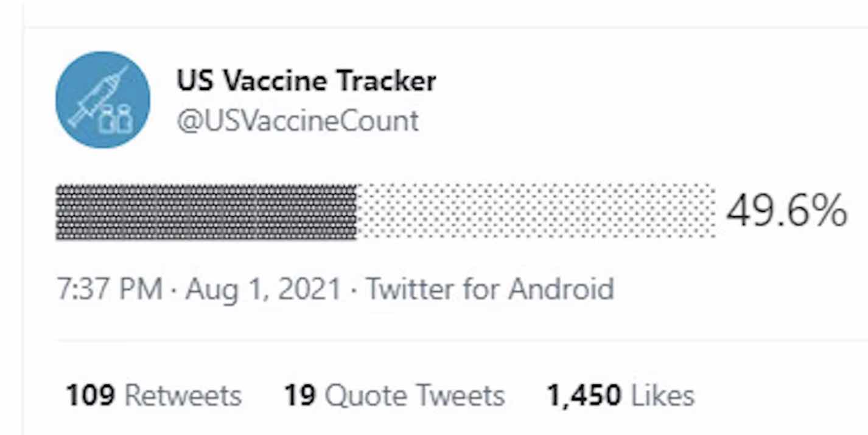868x435 pixels.
Task: Select the 49.6% percentage text
Action: click(x=786, y=211)
